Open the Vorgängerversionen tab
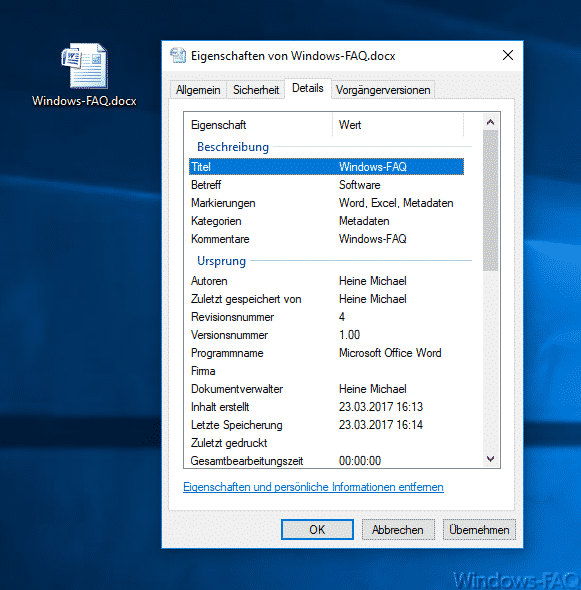 tap(383, 90)
